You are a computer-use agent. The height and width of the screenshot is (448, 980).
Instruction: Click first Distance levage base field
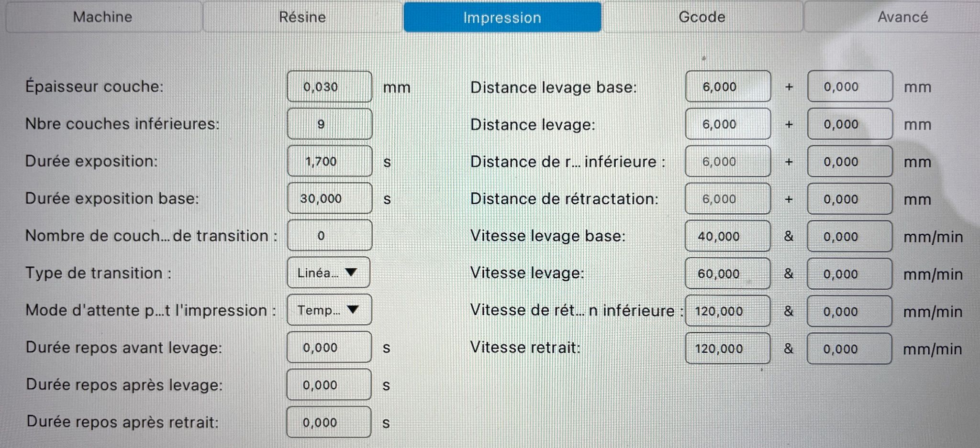pos(727,87)
